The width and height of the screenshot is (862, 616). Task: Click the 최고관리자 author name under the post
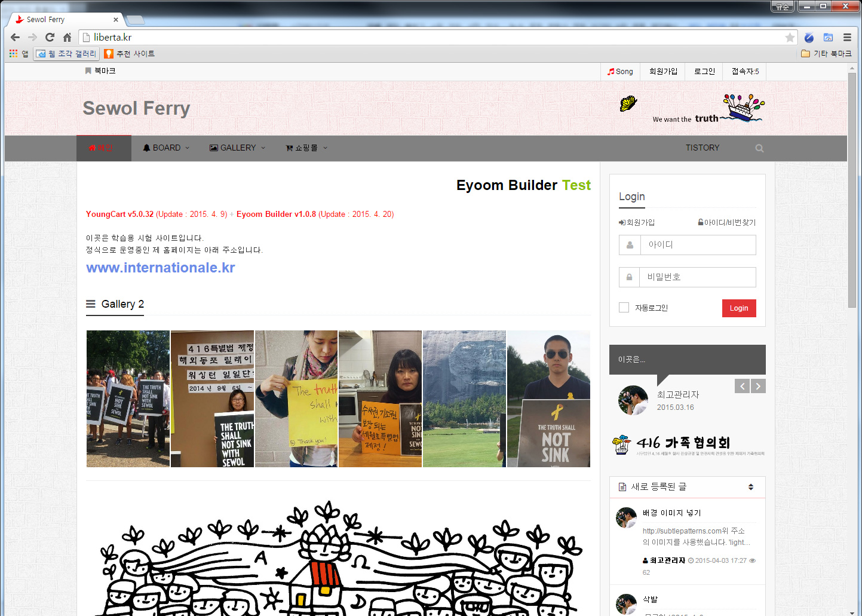click(x=667, y=560)
